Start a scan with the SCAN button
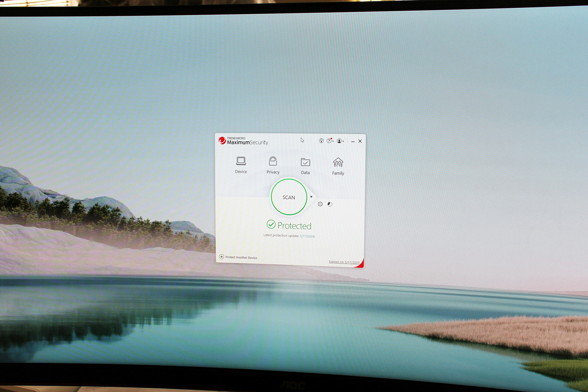The width and height of the screenshot is (588, 392). pyautogui.click(x=289, y=197)
